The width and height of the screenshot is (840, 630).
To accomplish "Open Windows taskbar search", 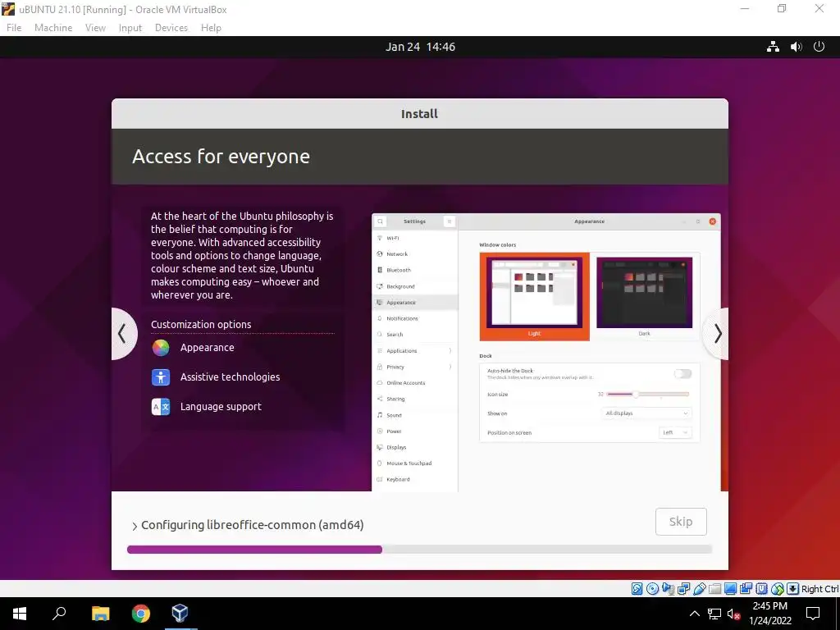I will click(59, 614).
